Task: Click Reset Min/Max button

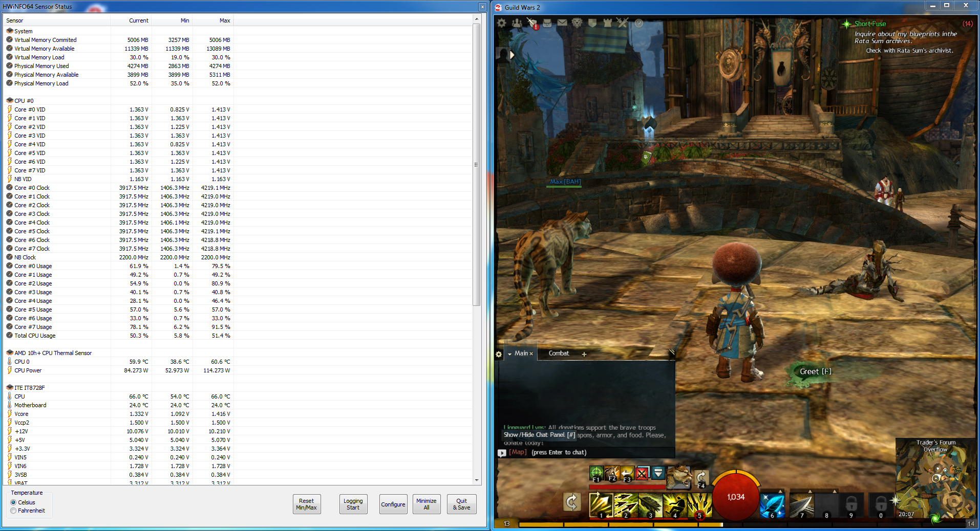Action: (306, 504)
